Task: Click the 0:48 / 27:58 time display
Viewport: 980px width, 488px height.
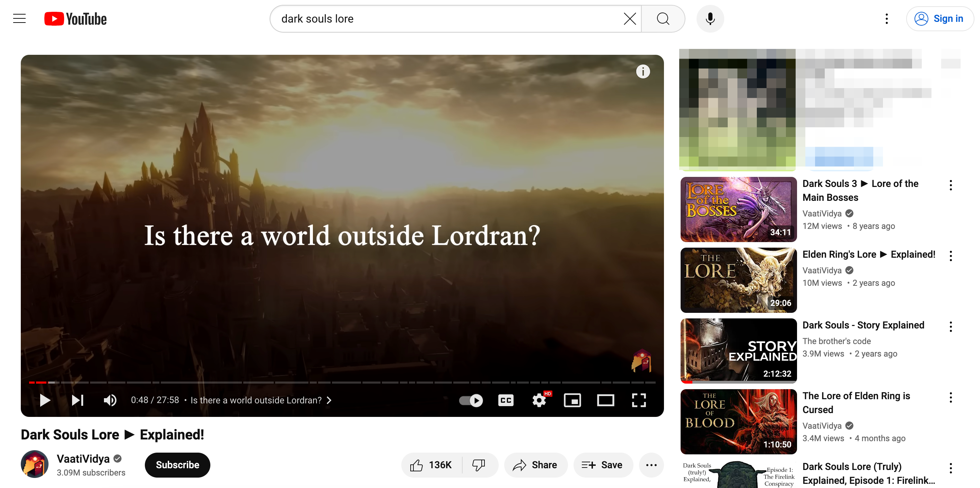Action: point(155,400)
